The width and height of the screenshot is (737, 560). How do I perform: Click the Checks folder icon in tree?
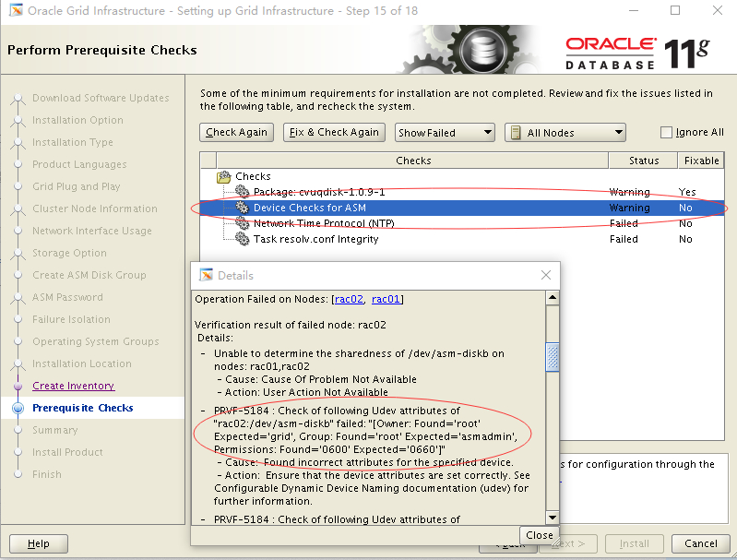point(224,177)
